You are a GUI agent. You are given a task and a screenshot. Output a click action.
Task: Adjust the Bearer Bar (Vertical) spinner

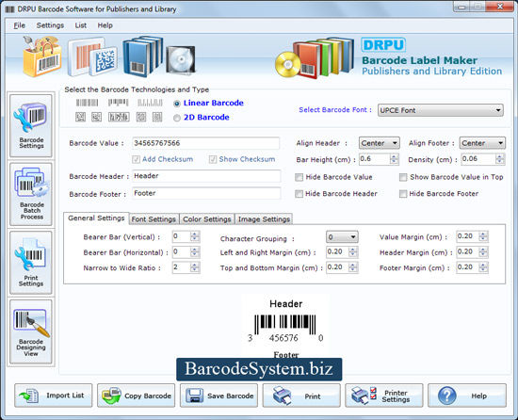[x=195, y=236]
